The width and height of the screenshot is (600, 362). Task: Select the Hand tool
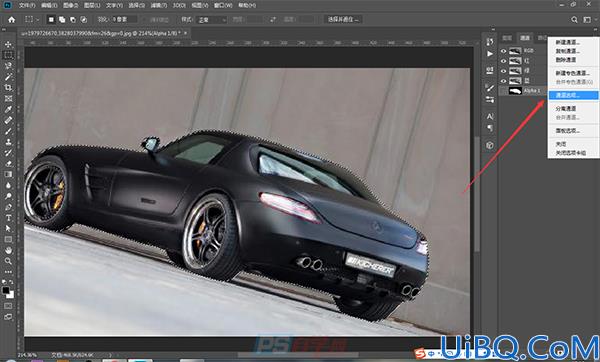point(8,250)
